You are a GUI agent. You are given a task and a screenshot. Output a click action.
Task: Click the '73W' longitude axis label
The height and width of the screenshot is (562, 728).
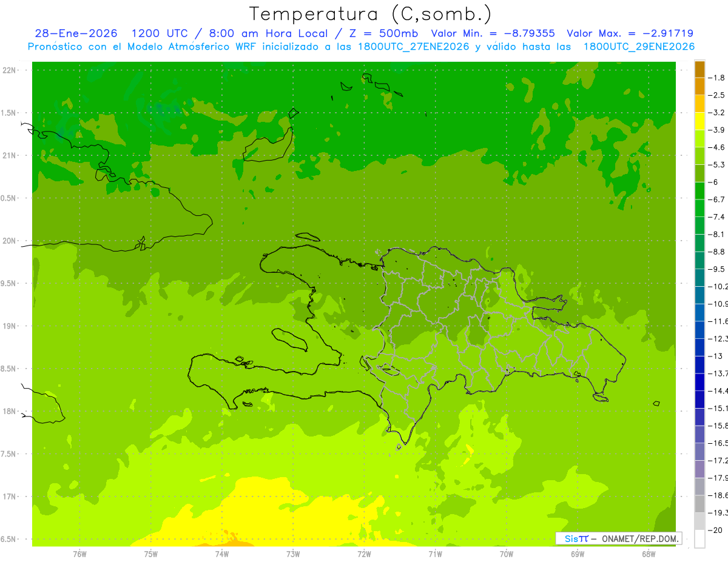[x=293, y=554]
